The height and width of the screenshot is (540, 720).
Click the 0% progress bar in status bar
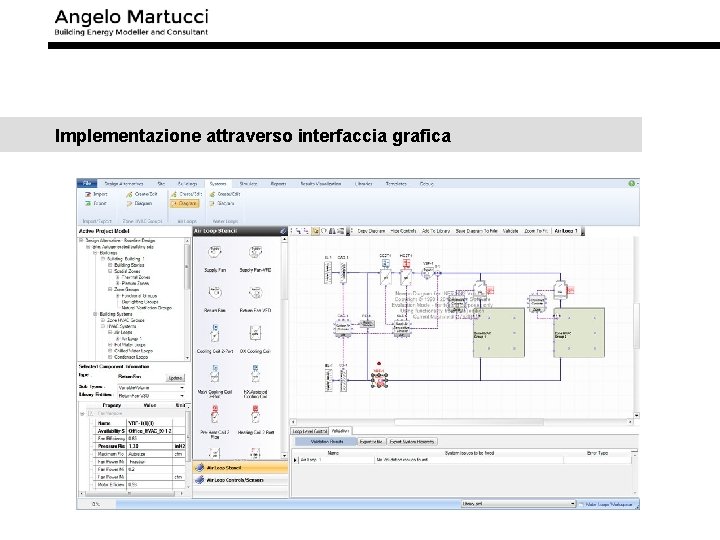[96, 504]
